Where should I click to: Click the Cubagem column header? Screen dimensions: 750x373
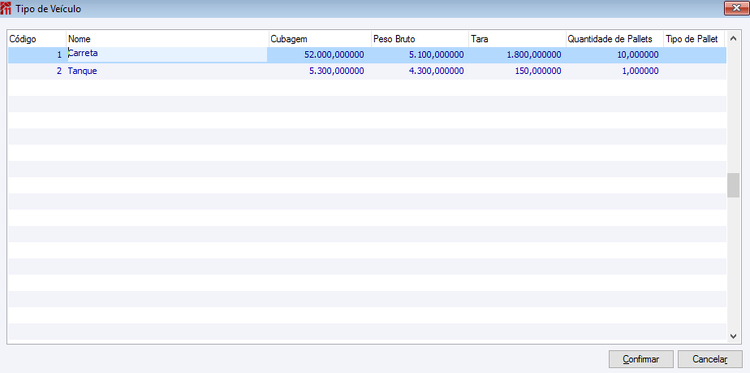tap(320, 39)
